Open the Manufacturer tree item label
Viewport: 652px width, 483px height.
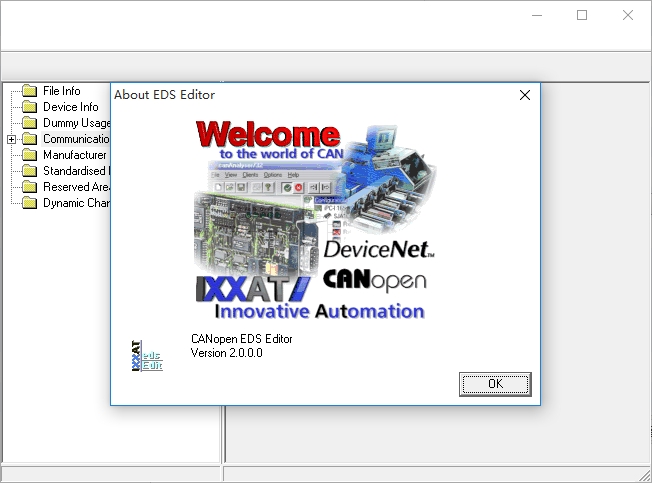point(75,155)
